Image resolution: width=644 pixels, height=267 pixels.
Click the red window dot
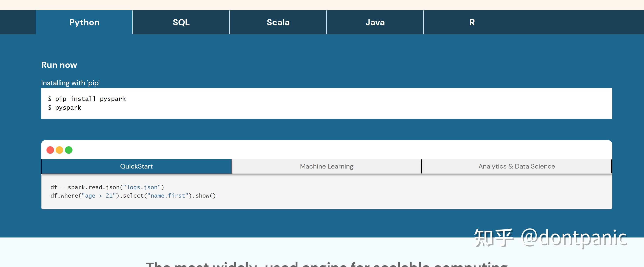[x=50, y=150]
